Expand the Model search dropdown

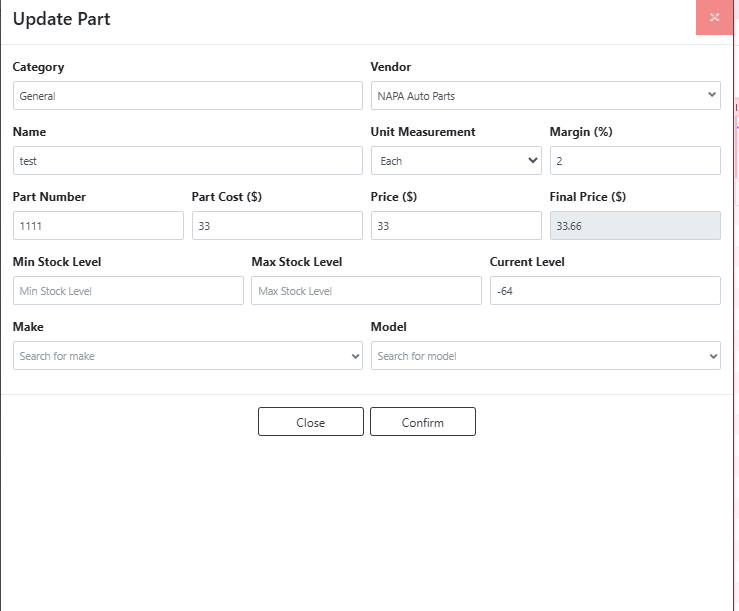point(545,356)
